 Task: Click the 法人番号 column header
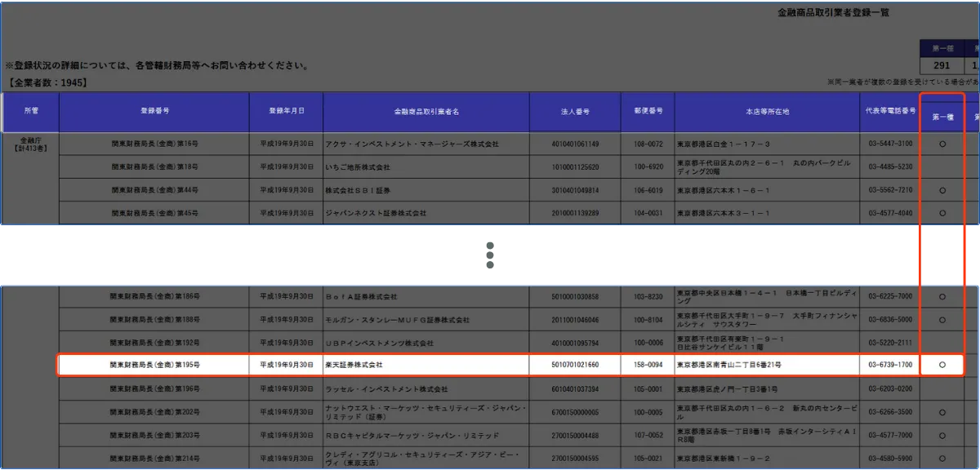pyautogui.click(x=576, y=111)
